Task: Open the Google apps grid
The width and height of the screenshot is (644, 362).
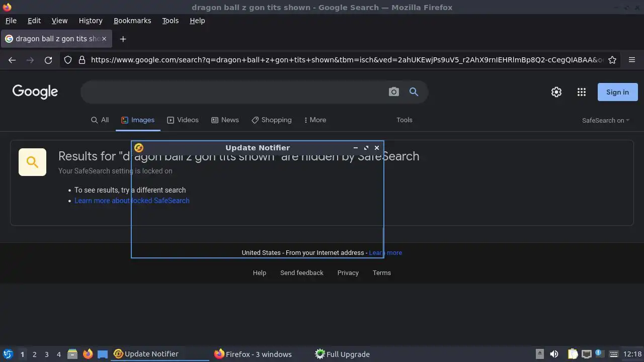Action: 582,92
